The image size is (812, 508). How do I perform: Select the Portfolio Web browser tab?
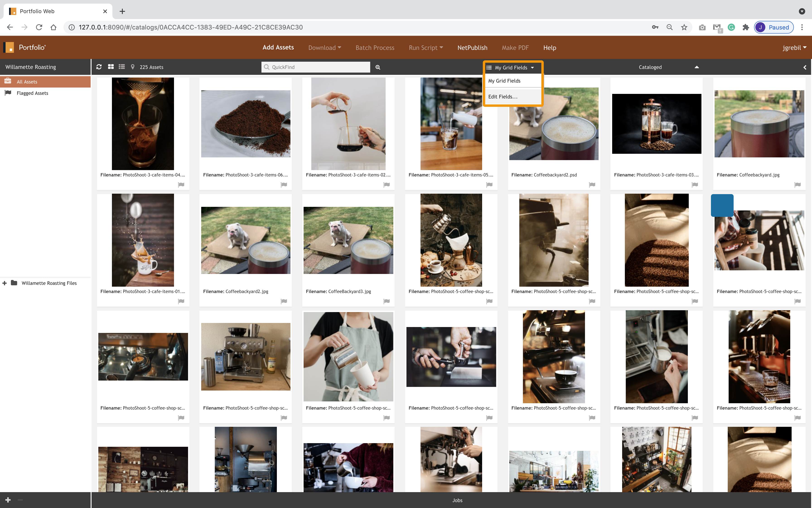(58, 11)
